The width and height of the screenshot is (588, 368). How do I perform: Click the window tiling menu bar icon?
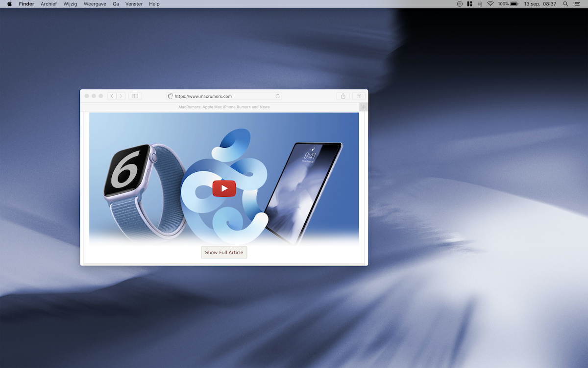469,4
